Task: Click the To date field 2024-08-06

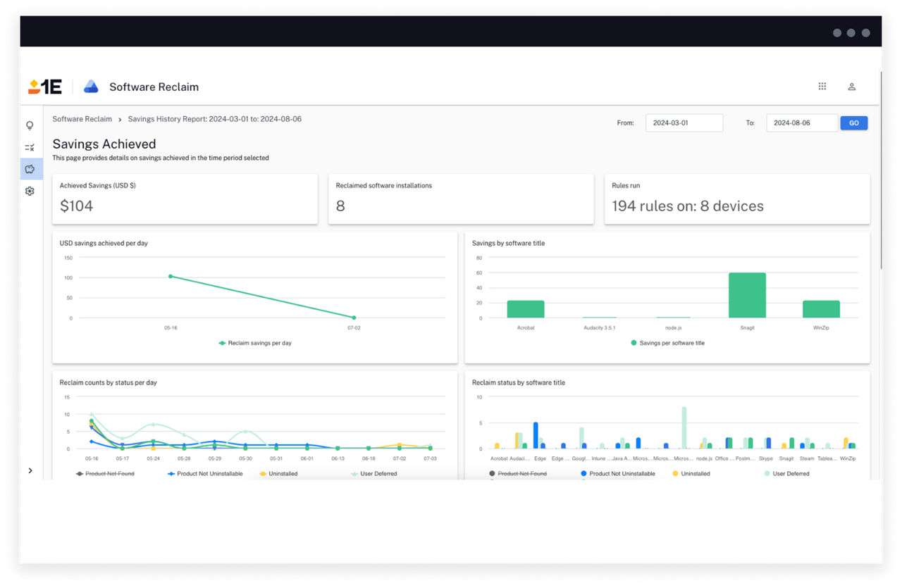Action: click(x=802, y=123)
